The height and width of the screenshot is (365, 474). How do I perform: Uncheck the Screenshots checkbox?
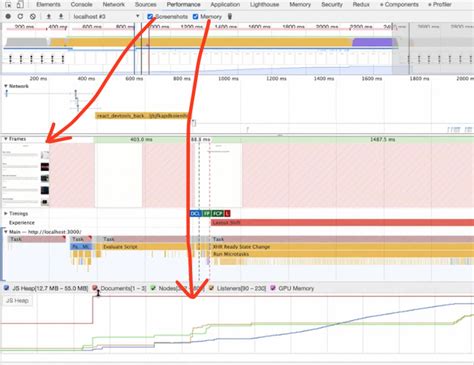click(x=150, y=16)
